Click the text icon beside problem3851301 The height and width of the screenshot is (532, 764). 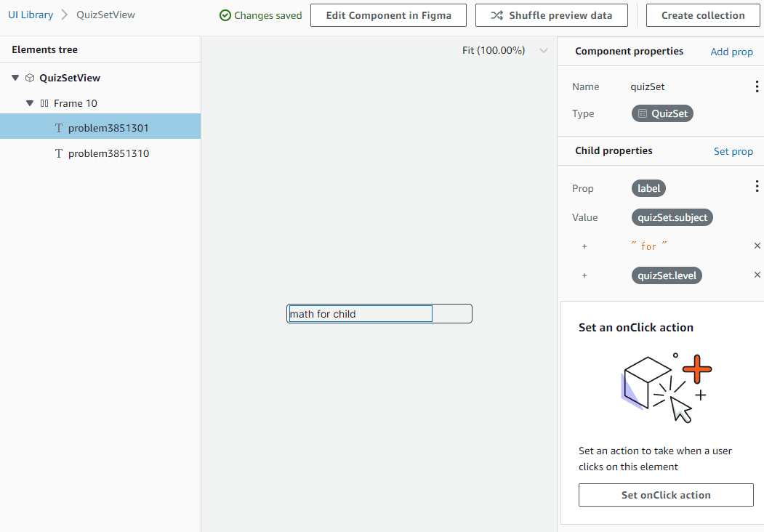tap(59, 128)
